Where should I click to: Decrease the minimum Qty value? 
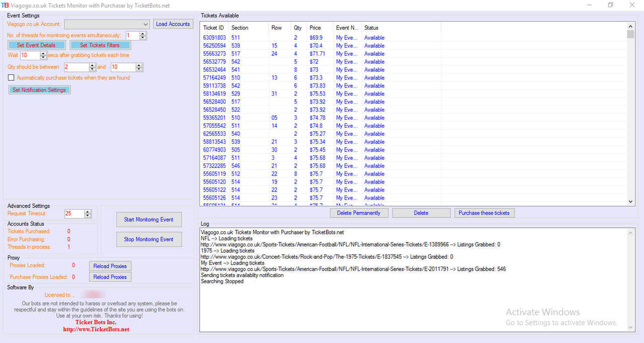click(93, 69)
